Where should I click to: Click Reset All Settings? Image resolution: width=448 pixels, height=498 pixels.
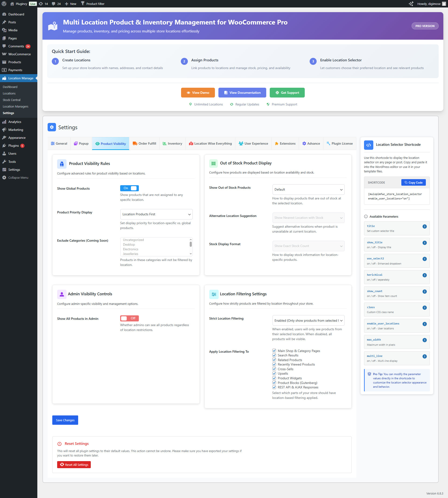73,465
